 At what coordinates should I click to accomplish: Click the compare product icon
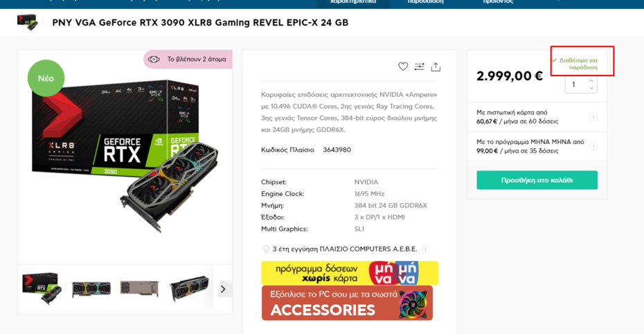tap(419, 67)
